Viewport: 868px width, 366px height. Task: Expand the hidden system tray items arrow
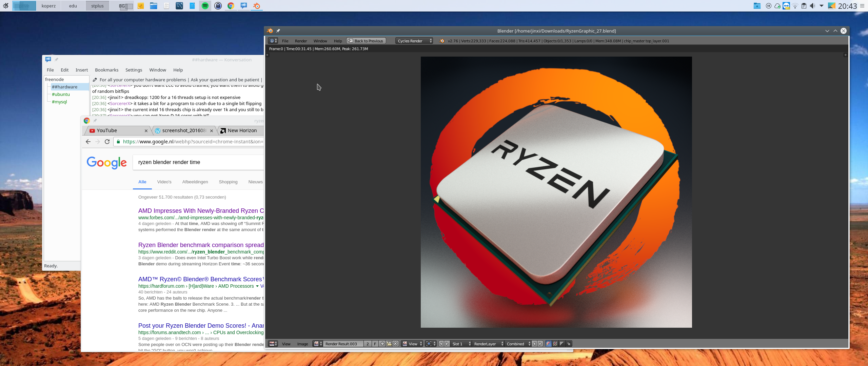coord(822,6)
